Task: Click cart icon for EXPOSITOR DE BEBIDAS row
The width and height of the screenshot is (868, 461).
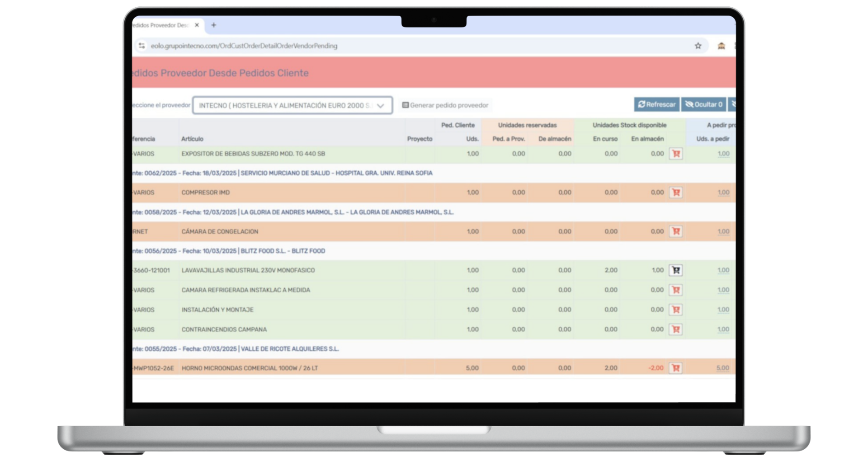Action: [x=676, y=154]
